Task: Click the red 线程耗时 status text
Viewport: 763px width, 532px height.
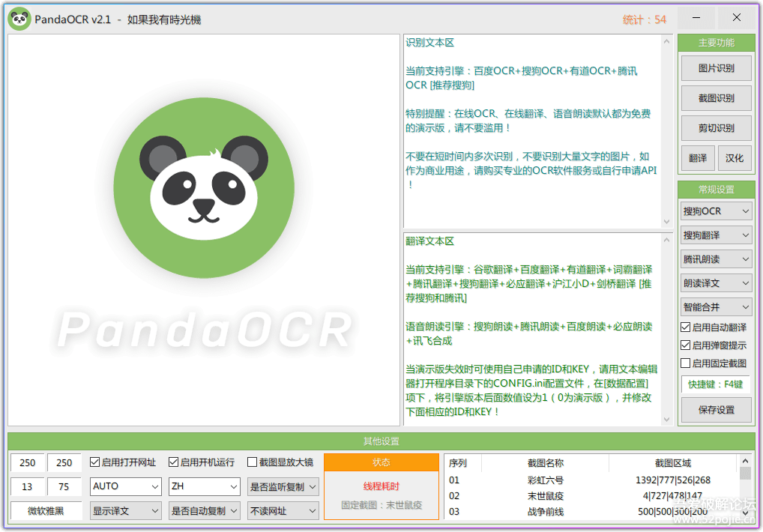Action: click(381, 486)
